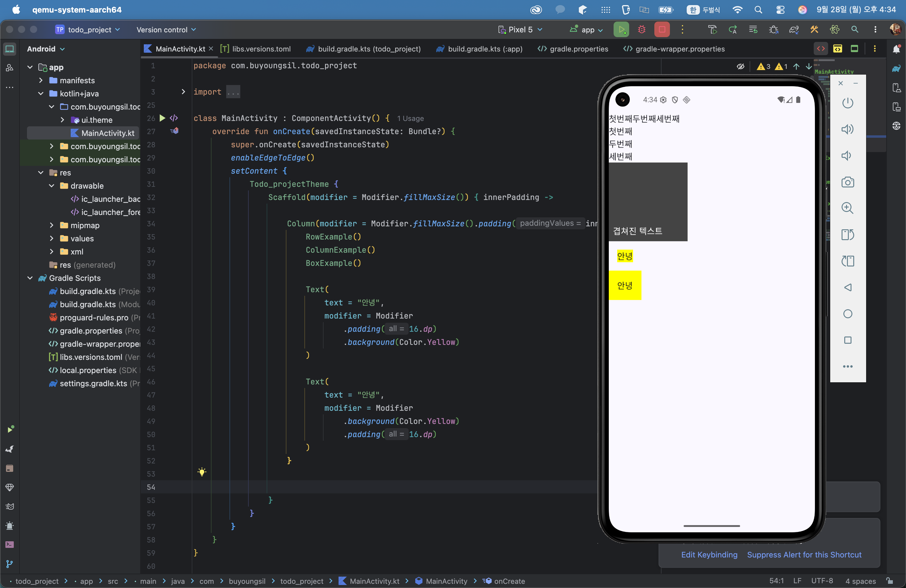Open the Project tool window icon
The image size is (906, 588).
pos(10,49)
